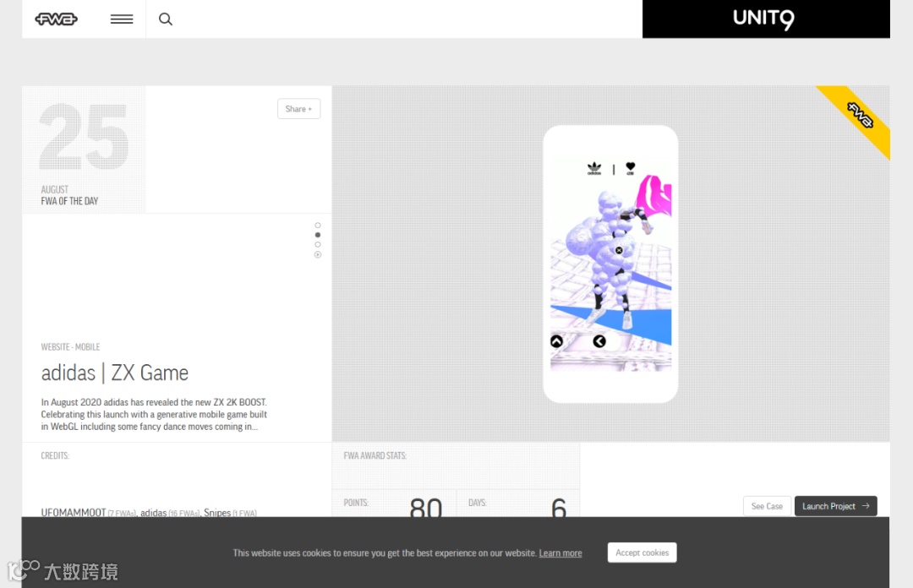
Task: Expand the Share + button
Action: 298,109
